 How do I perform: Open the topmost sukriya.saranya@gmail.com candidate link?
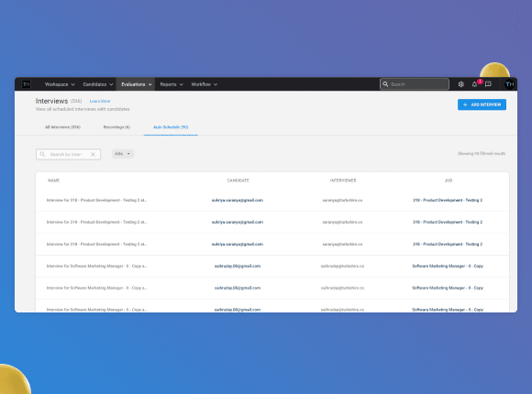238,200
